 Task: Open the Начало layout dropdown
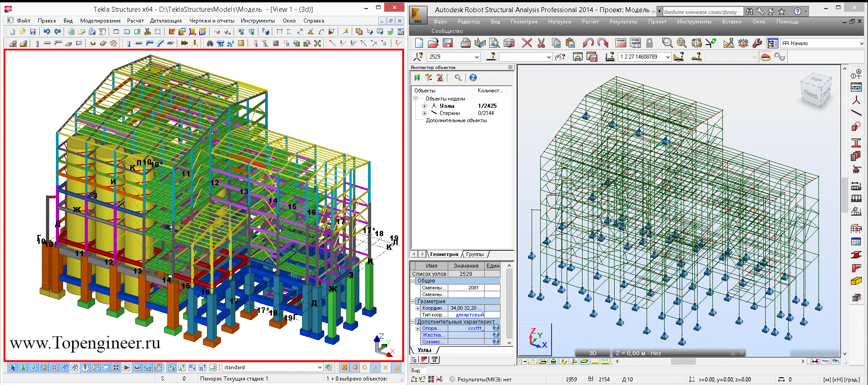point(861,43)
